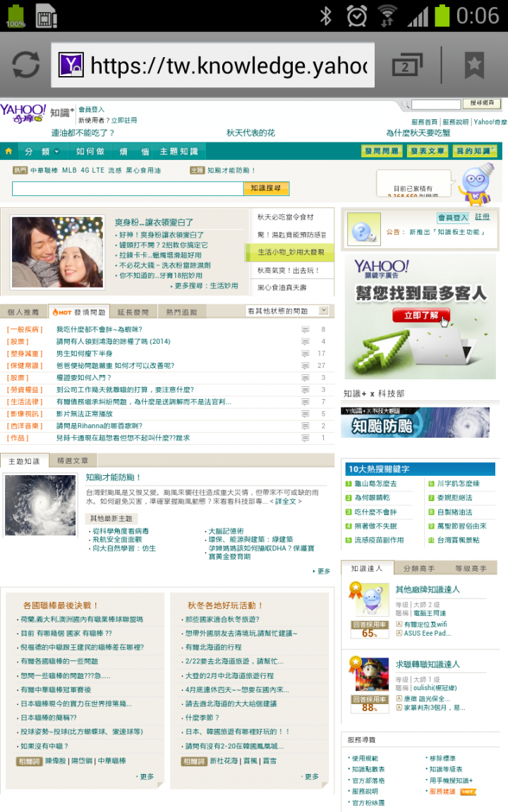Click 服務建議 link with HOT badge
This screenshot has height=812, width=508.
[442, 792]
